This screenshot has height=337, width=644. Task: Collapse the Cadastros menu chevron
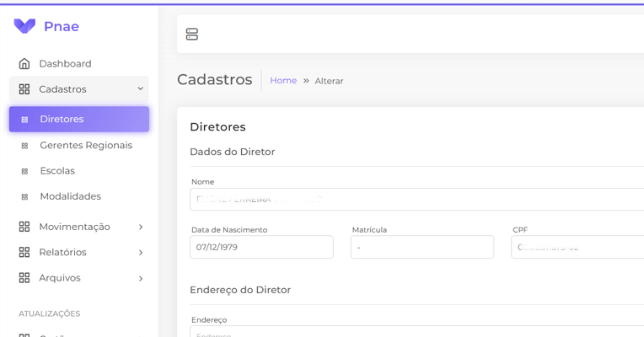[x=140, y=89]
